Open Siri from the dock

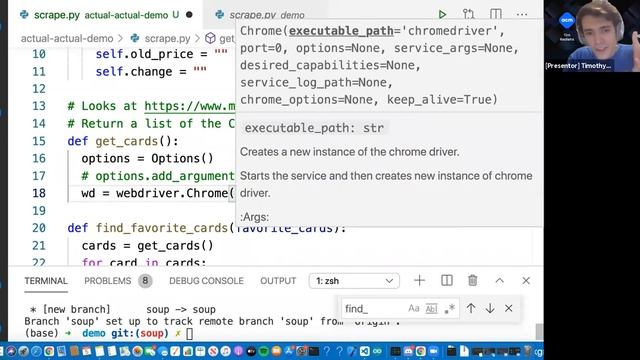(x=11, y=351)
